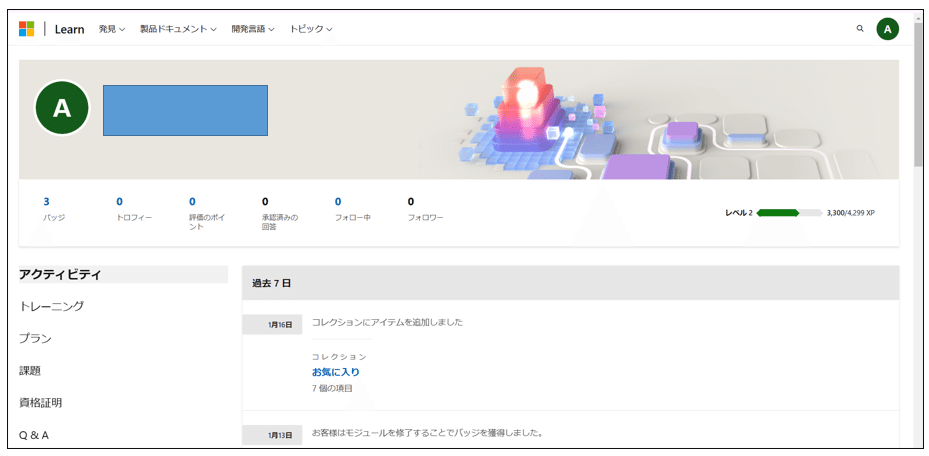Open the 評価のポイント count
This screenshot has height=456, width=929.
click(192, 201)
